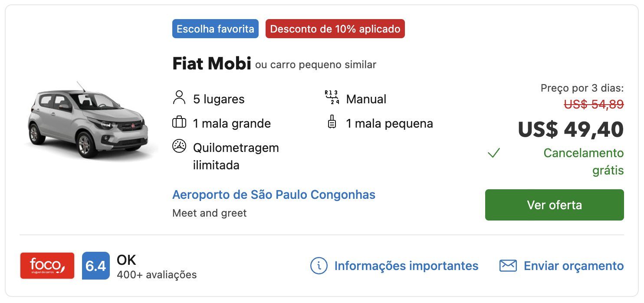Click the large suitcase icon
Image resolution: width=644 pixels, height=303 pixels.
click(x=179, y=123)
